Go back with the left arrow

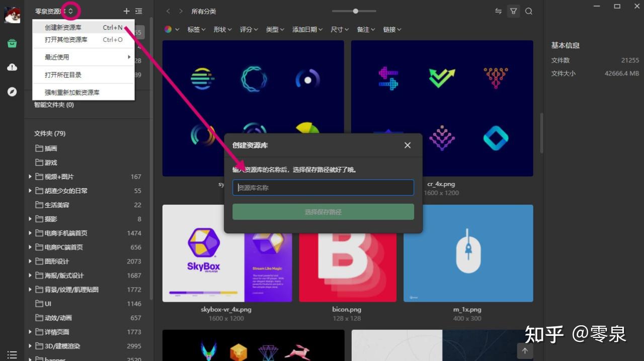168,11
